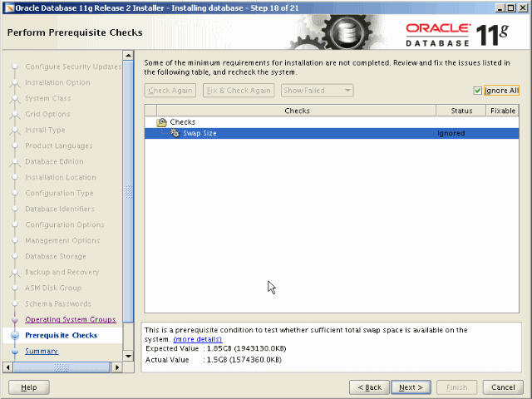The image size is (532, 399).
Task: Click the step list scroll up arrow
Action: 128,55
